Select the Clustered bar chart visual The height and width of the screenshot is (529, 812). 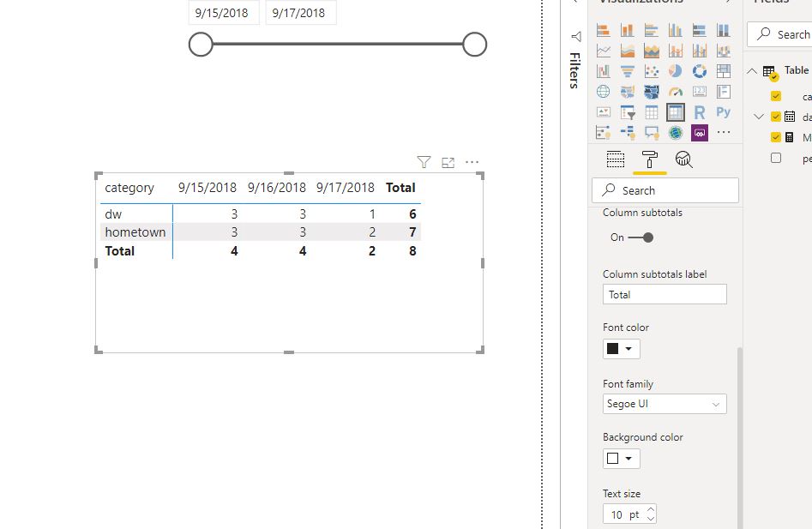(652, 30)
